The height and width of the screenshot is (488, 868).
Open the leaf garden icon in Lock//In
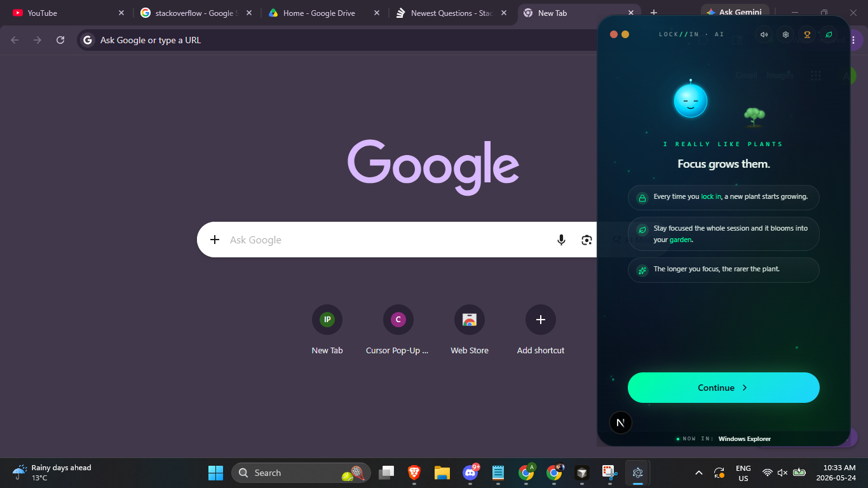pyautogui.click(x=829, y=34)
